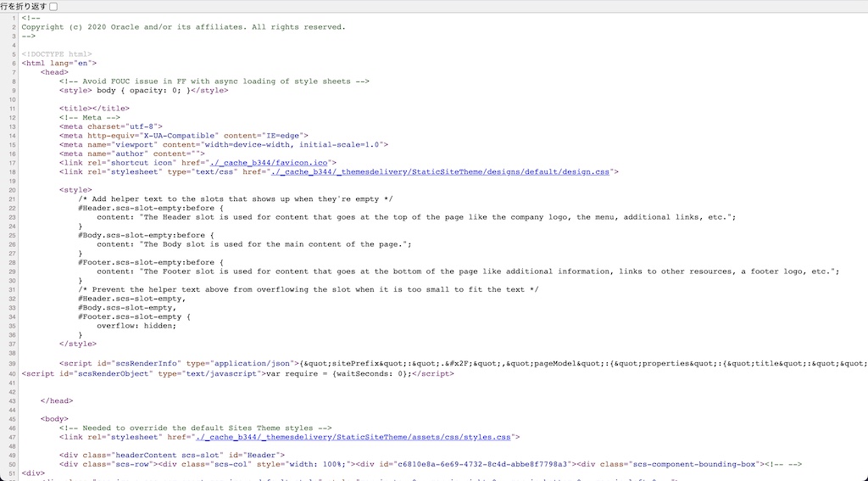Open the assets/css/styles.css stylesheet link

coord(353,437)
